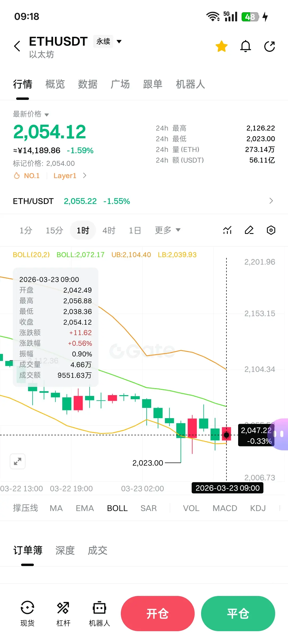The height and width of the screenshot is (644, 288).
Task: Switch to the 行情 tab
Action: 23,84
